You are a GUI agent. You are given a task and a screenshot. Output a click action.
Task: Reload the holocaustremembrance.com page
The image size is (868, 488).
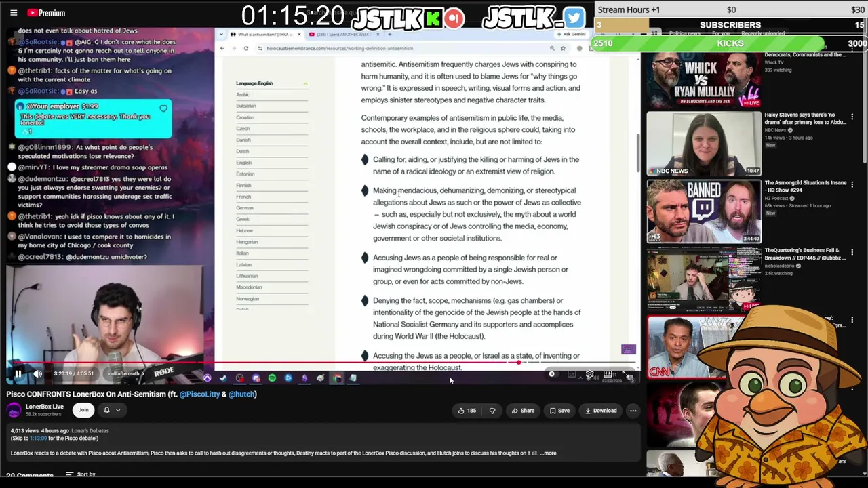[245, 48]
